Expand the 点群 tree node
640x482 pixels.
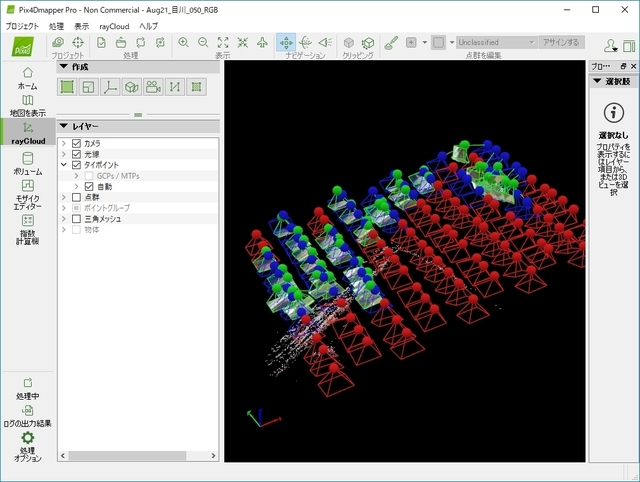tap(64, 197)
